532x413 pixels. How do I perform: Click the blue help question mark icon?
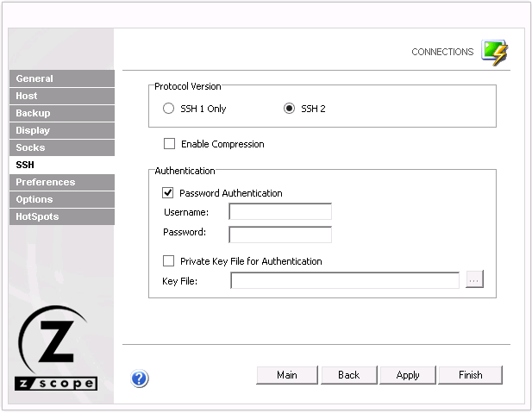pos(140,378)
